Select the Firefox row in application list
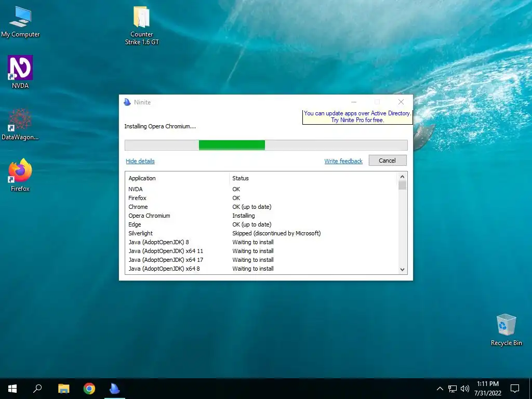This screenshot has width=532, height=399. tap(261, 198)
